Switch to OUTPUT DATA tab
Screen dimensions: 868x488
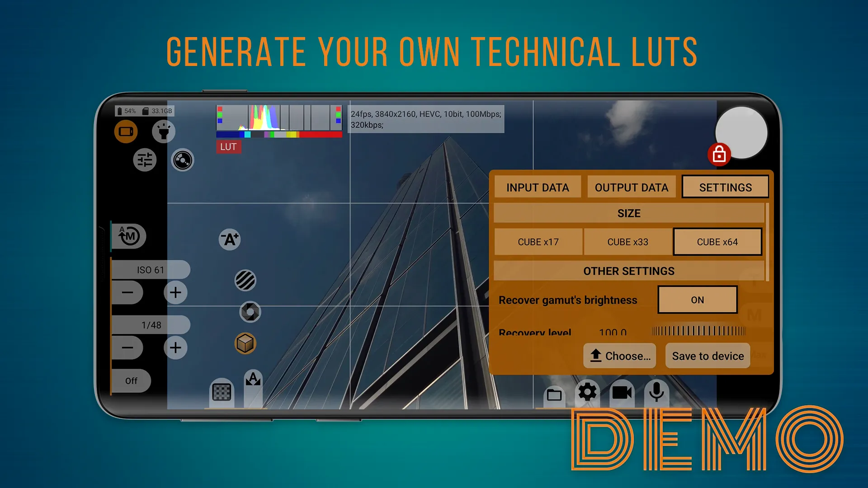coord(631,187)
